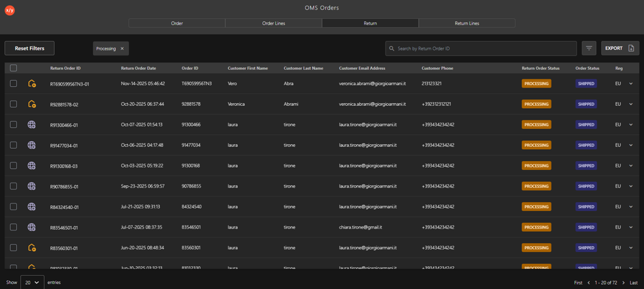Expand row R91300466-01 chevron

click(x=631, y=124)
